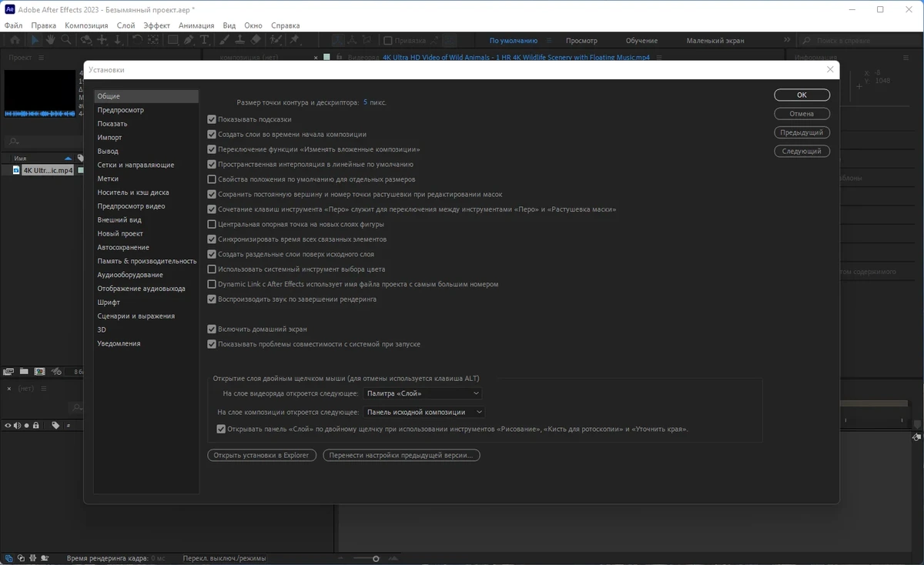Select the Pen tool
Image resolution: width=924 pixels, height=565 pixels.
click(189, 40)
